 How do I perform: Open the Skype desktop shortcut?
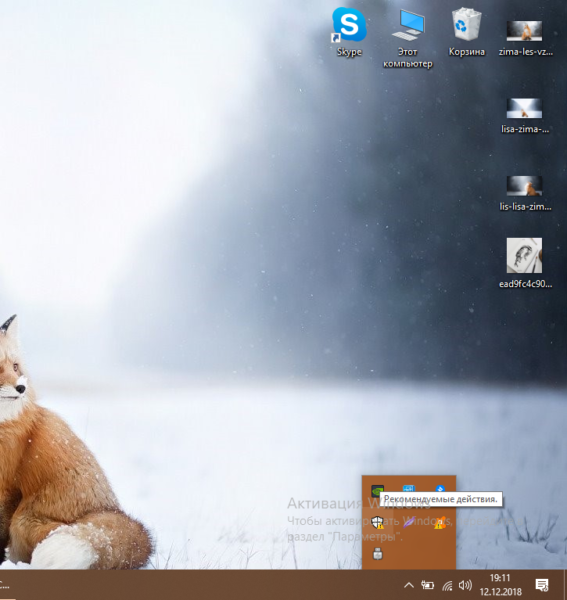(349, 31)
